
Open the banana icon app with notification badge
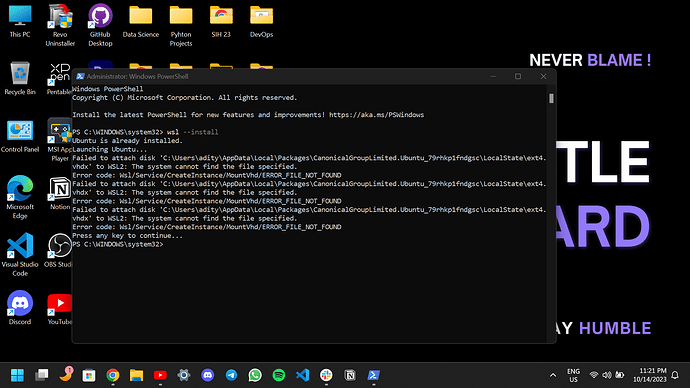tap(66, 374)
